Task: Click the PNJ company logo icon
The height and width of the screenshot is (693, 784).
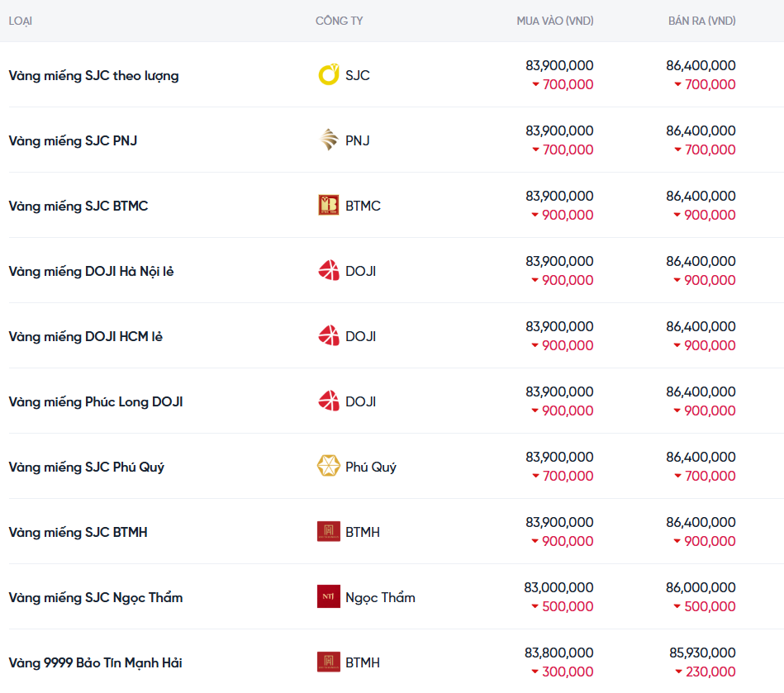Action: pos(328,140)
